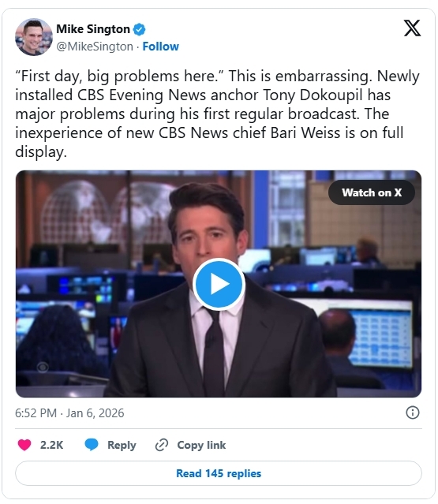Open the tweet info circle icon

[413, 413]
